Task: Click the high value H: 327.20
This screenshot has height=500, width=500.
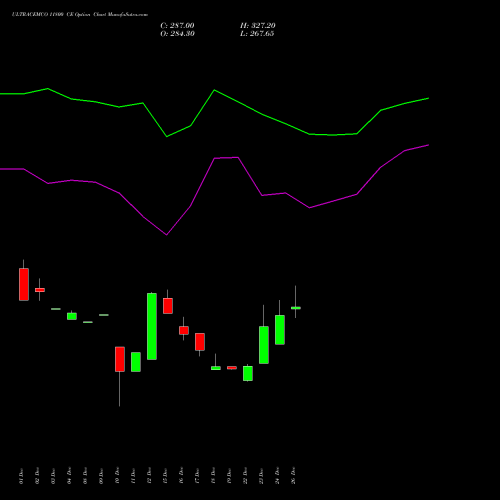Action: click(258, 26)
